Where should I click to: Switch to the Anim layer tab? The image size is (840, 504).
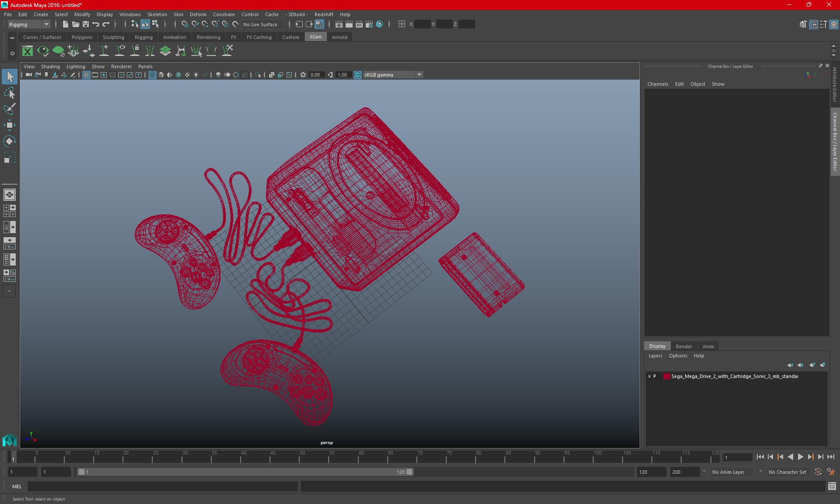pyautogui.click(x=708, y=346)
